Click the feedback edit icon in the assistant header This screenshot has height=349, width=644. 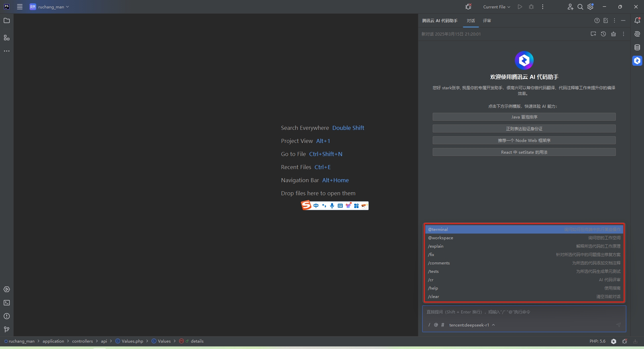click(606, 20)
